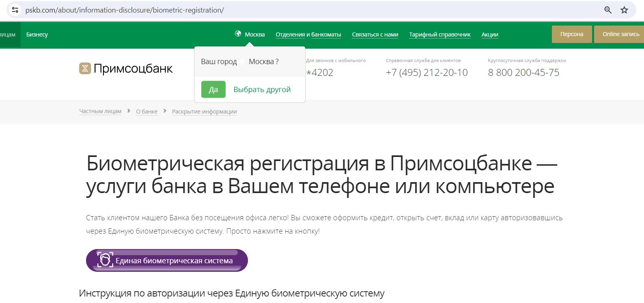Click the Справочная служба для клиентов label
The width and height of the screenshot is (644, 303).
(x=423, y=60)
